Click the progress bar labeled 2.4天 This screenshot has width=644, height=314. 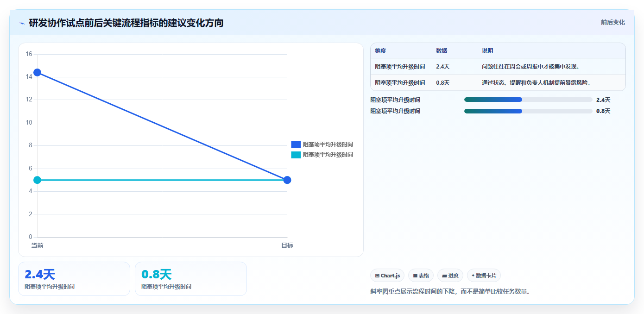528,100
